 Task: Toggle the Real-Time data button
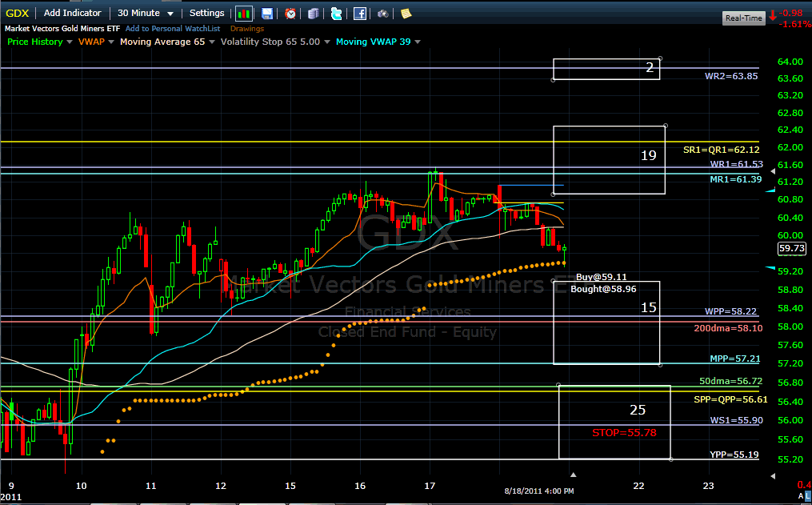coord(743,18)
